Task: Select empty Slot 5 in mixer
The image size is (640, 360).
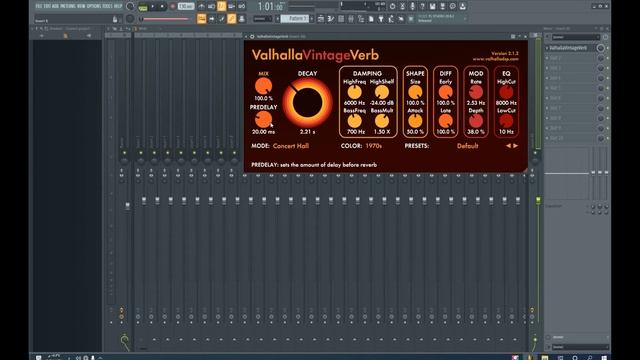Action: (569, 88)
